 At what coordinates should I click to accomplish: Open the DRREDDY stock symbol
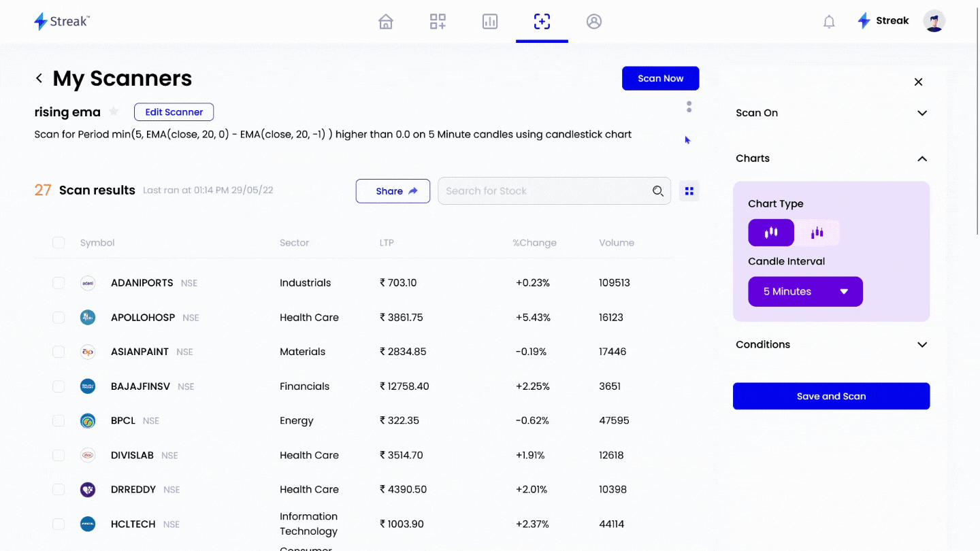tap(133, 490)
